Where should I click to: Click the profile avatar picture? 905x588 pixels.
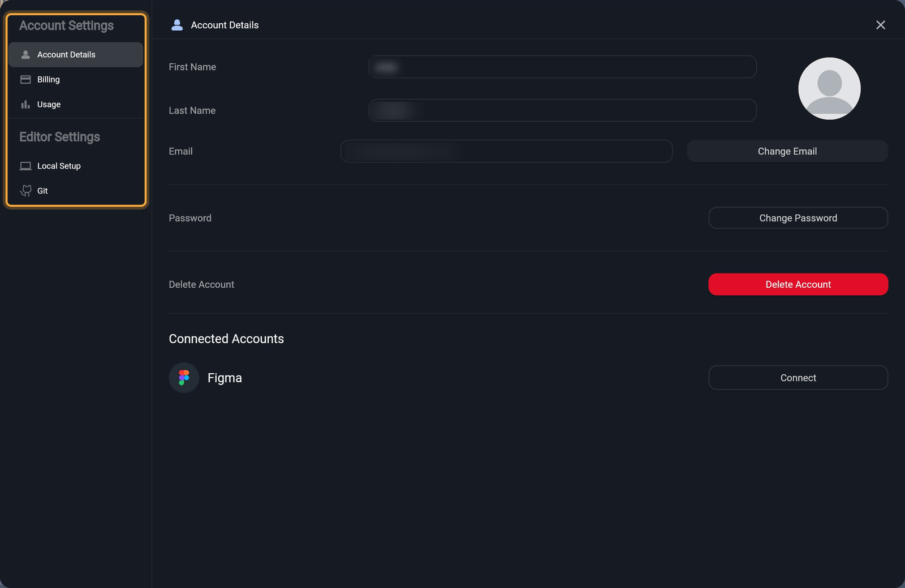[829, 89]
